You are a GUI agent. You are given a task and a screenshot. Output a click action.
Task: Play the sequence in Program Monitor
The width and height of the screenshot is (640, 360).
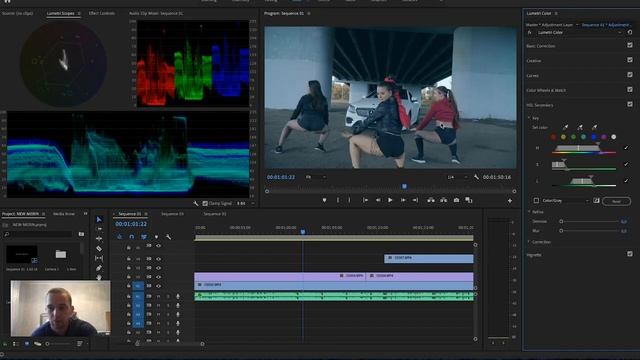click(390, 200)
